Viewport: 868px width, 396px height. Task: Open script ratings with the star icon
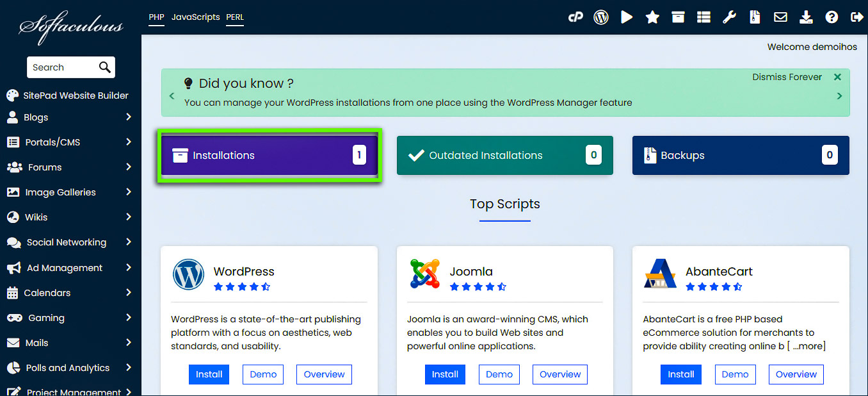pyautogui.click(x=652, y=17)
